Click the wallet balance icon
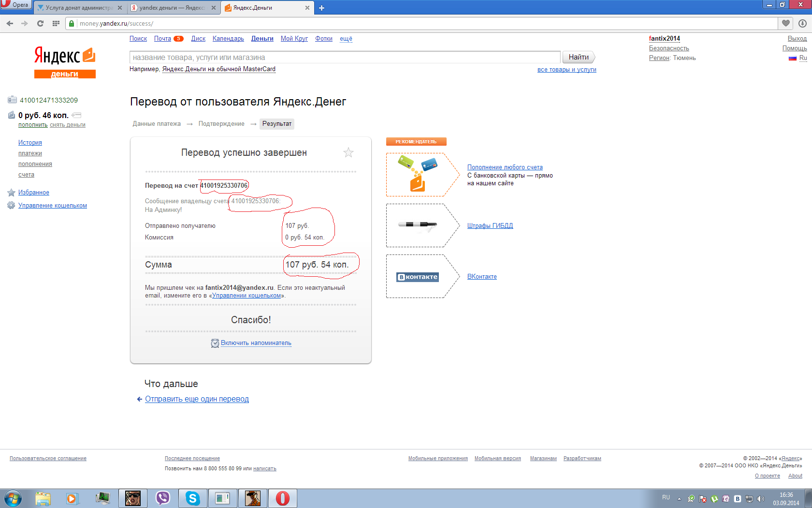812x508 pixels. (12, 115)
